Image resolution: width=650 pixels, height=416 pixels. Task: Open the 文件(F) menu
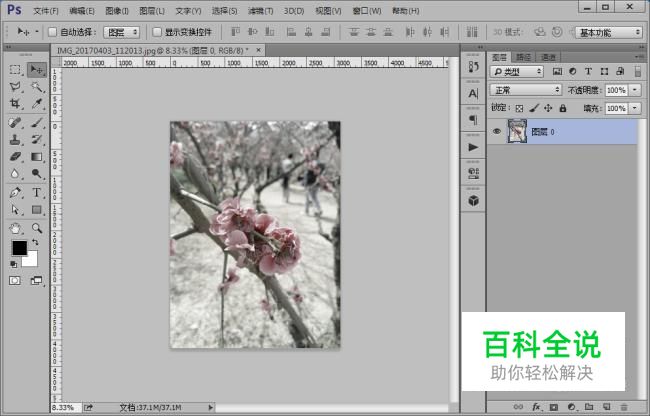pos(46,11)
